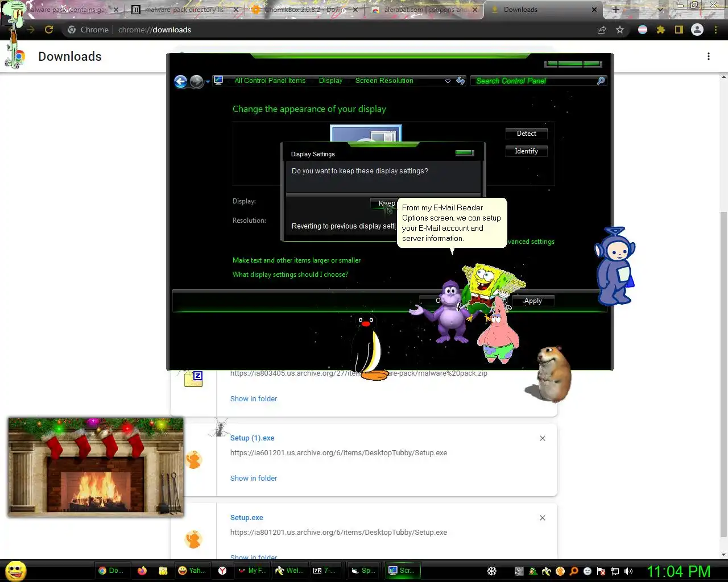728x582 pixels.
Task: Toggle the Chrome side panel icon
Action: 679,30
